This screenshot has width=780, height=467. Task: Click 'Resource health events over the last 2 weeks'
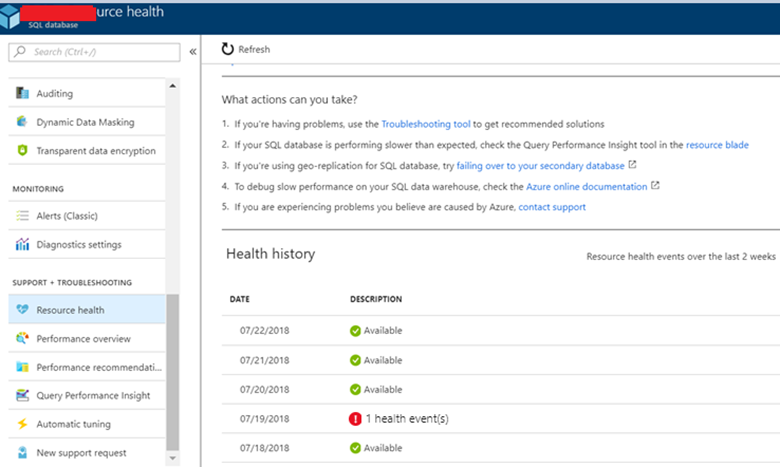tap(681, 256)
